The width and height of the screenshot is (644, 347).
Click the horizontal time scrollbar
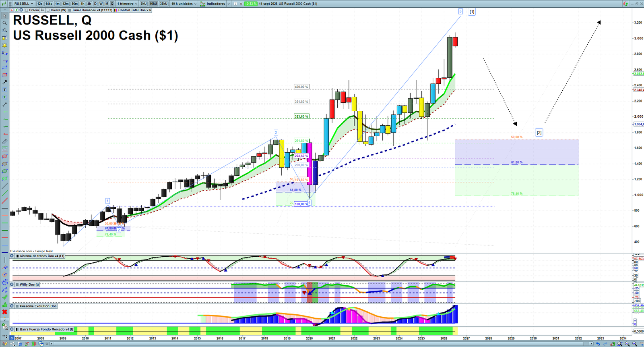322,344
